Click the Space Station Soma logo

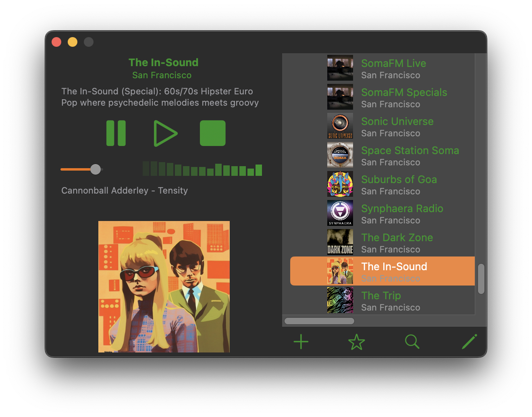click(x=340, y=155)
